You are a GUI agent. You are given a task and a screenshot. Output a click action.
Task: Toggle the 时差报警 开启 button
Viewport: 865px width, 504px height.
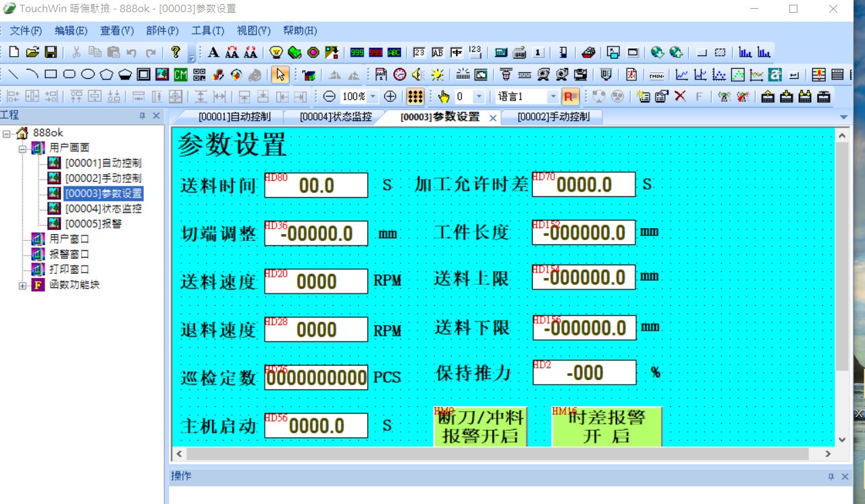(x=606, y=426)
